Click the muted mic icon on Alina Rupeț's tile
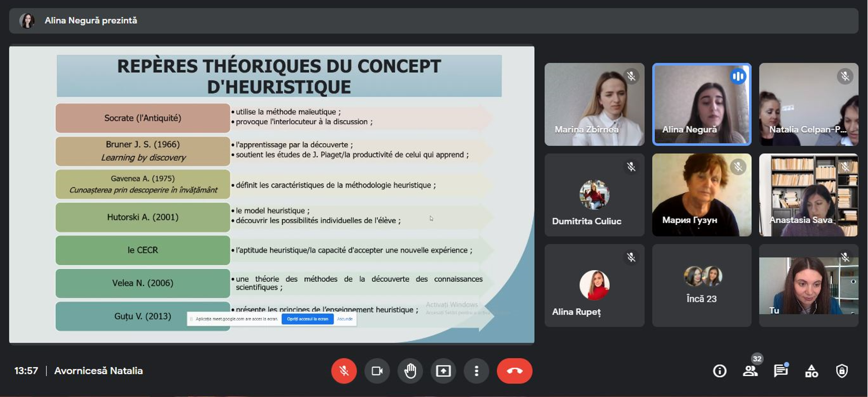The width and height of the screenshot is (868, 397). coord(631,257)
